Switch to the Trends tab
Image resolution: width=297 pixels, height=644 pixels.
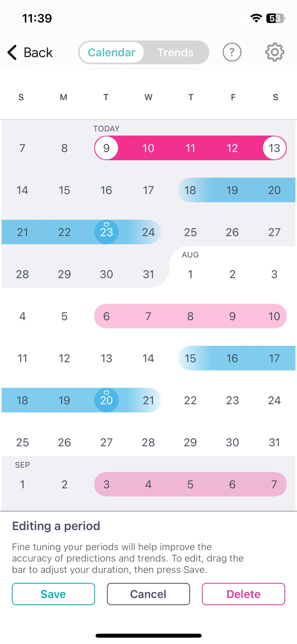tap(176, 52)
